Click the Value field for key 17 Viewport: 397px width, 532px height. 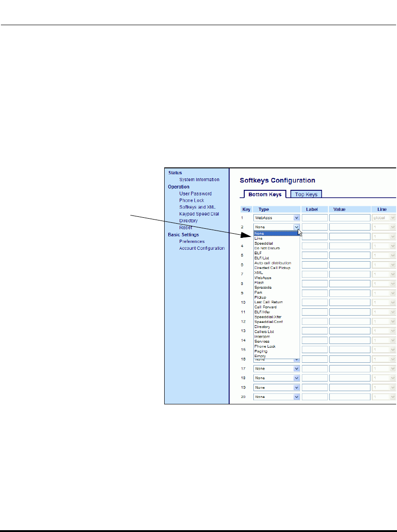click(350, 368)
